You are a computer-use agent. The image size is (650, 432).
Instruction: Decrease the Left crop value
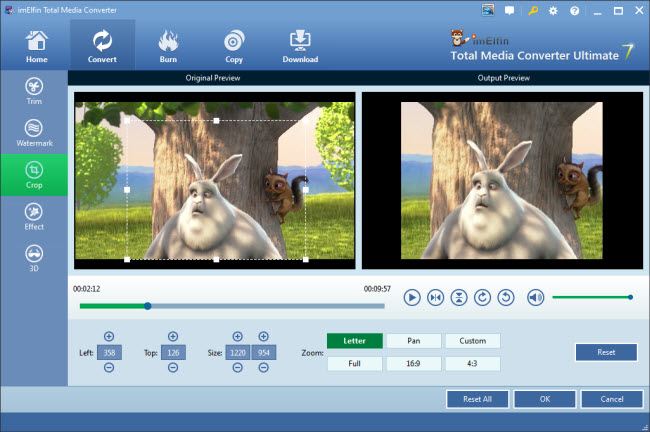pos(109,367)
